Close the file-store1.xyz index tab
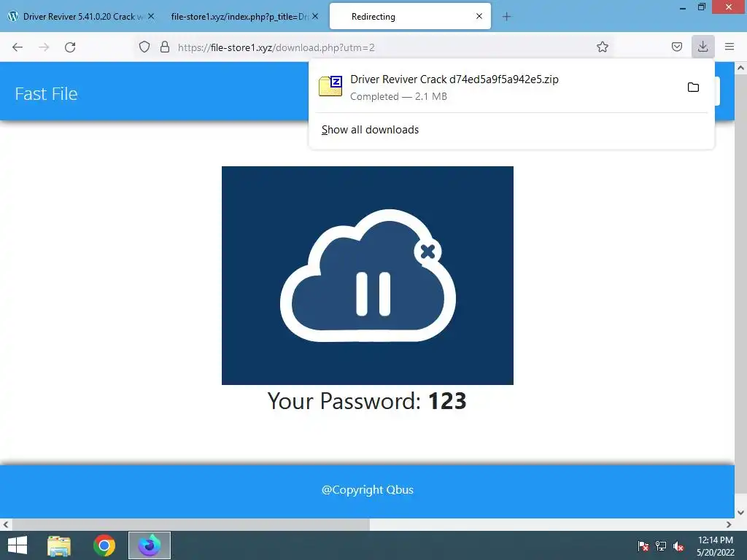Screen dimensions: 747x560 coord(315,16)
